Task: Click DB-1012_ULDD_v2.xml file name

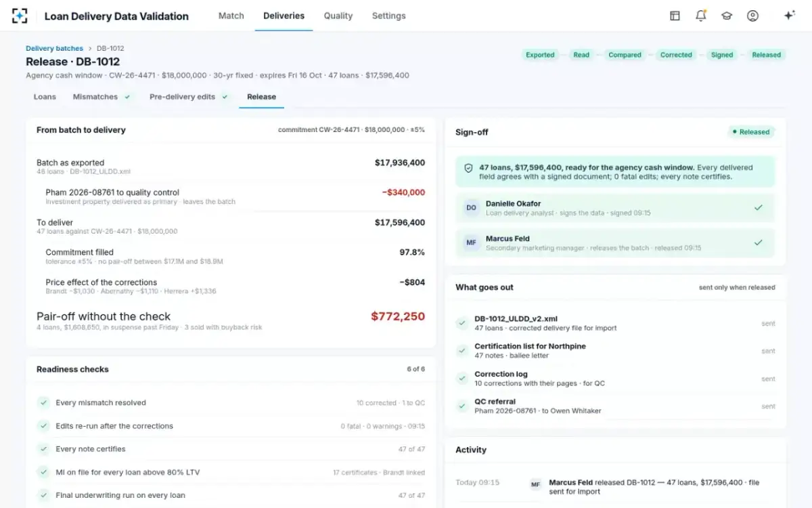Action: 516,318
